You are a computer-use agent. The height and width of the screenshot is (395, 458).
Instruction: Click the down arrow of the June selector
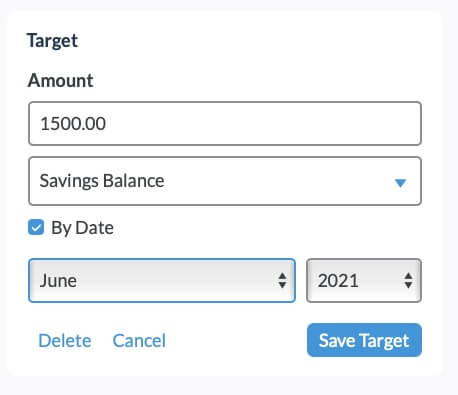pos(282,285)
